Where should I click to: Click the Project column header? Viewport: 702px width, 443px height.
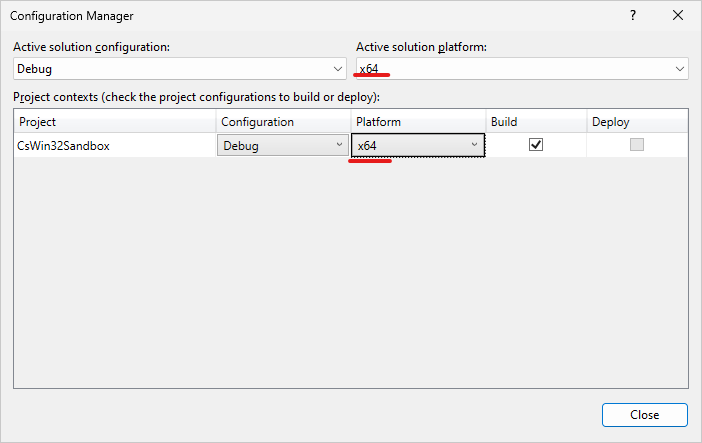tap(116, 122)
